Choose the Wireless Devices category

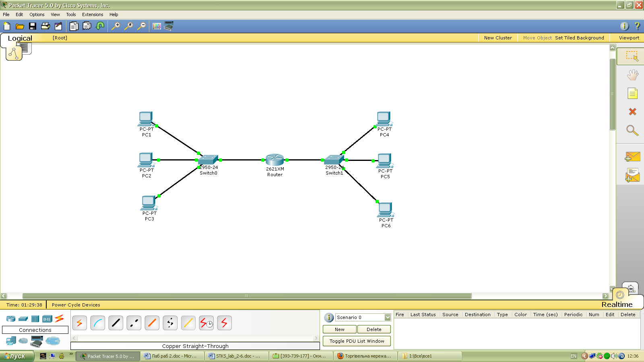pos(47,319)
